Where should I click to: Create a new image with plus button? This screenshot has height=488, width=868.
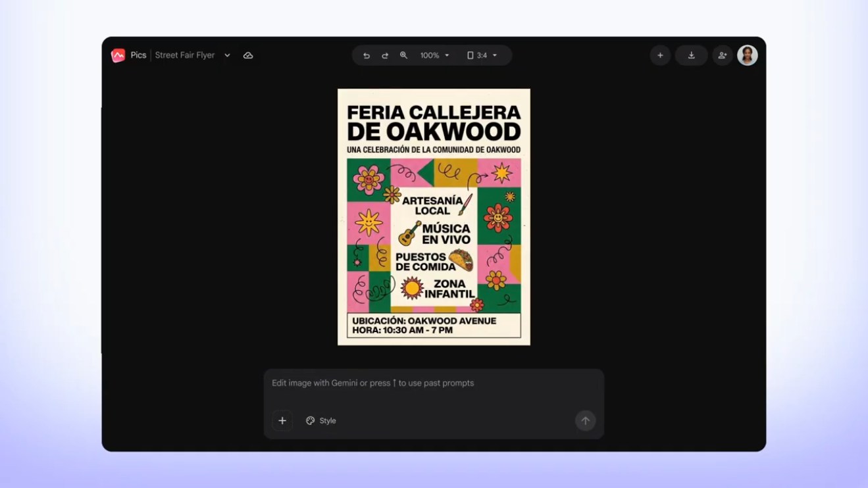pyautogui.click(x=660, y=55)
